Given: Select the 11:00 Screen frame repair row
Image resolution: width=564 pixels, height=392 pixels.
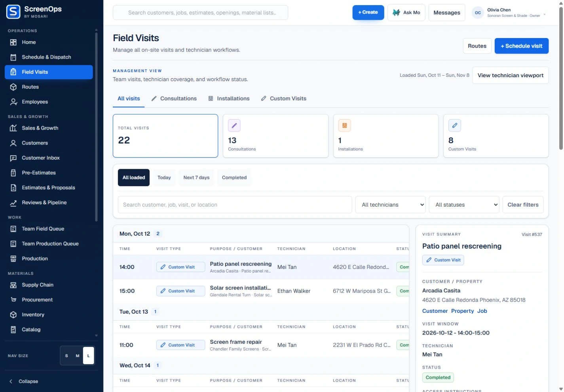Looking at the screenshot, I should [261, 345].
